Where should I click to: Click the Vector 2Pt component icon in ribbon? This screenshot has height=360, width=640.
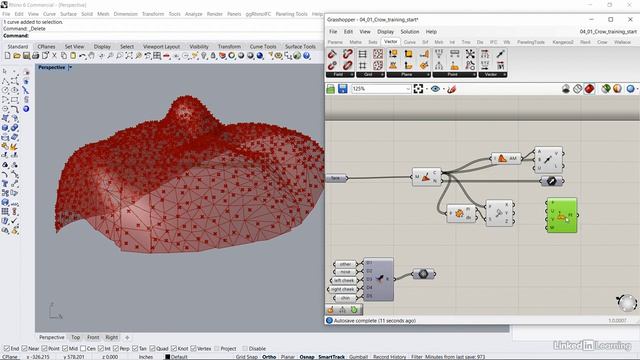tap(500, 54)
